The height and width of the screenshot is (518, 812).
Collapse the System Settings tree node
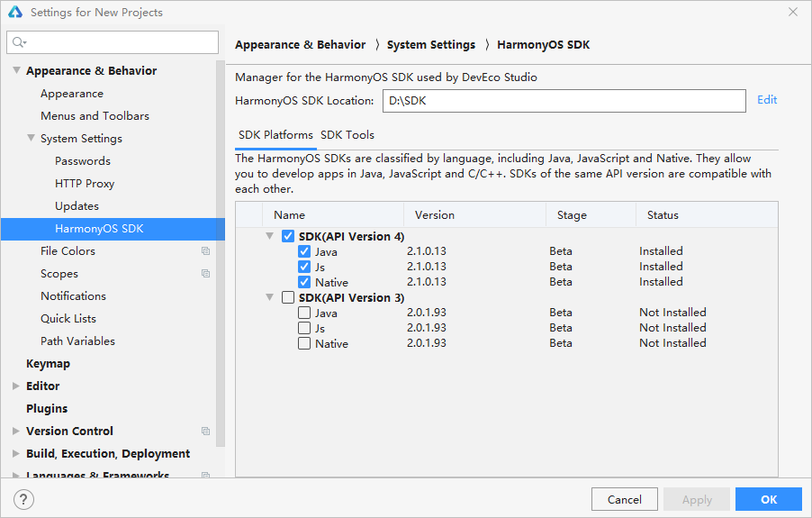(32, 139)
